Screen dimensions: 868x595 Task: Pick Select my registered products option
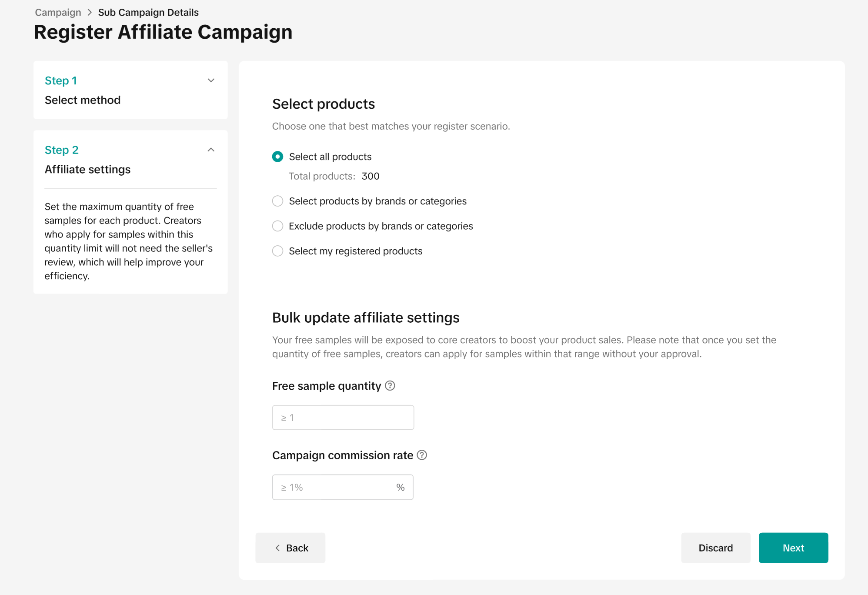(277, 251)
